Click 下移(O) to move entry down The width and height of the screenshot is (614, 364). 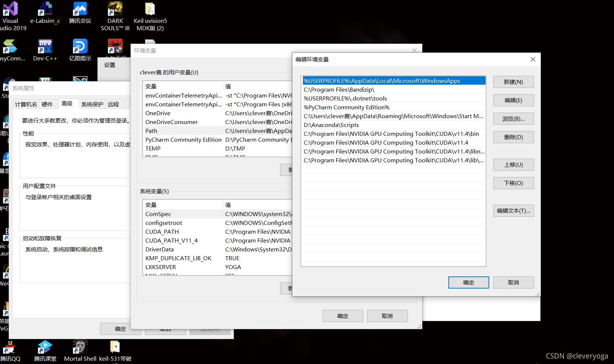pos(514,183)
